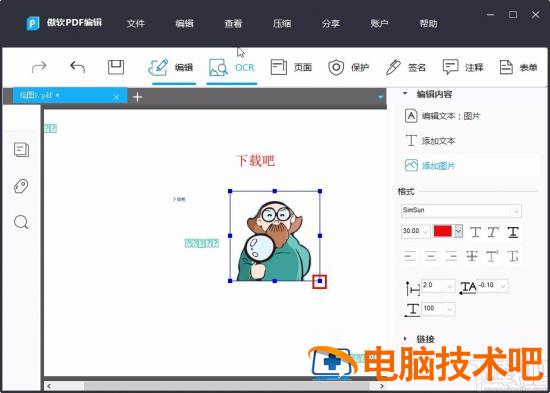This screenshot has height=393, width=550.
Task: Open the 分享 menu
Action: (x=330, y=24)
